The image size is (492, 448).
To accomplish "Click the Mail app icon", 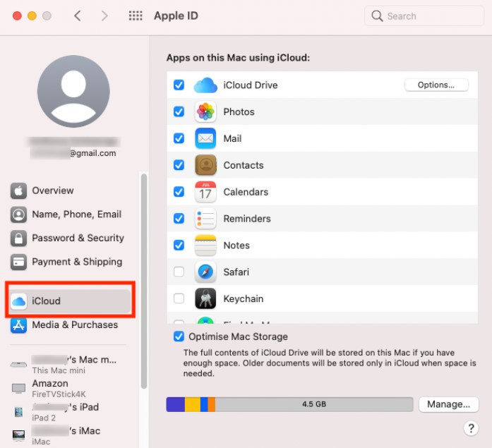I will point(205,138).
